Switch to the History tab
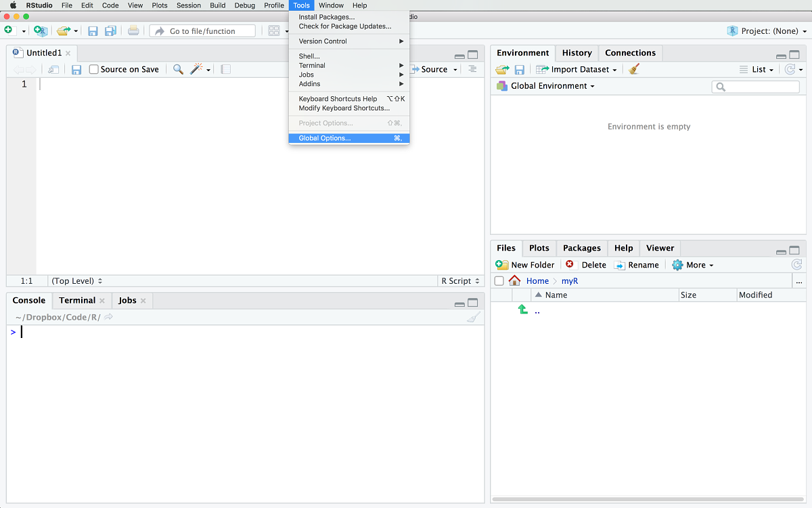812x508 pixels. point(577,53)
